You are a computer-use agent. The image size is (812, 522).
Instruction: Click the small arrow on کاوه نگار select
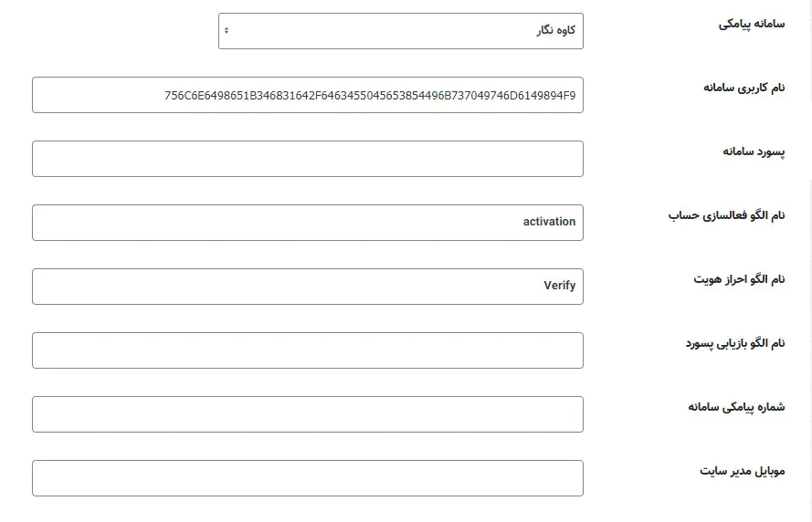point(227,31)
